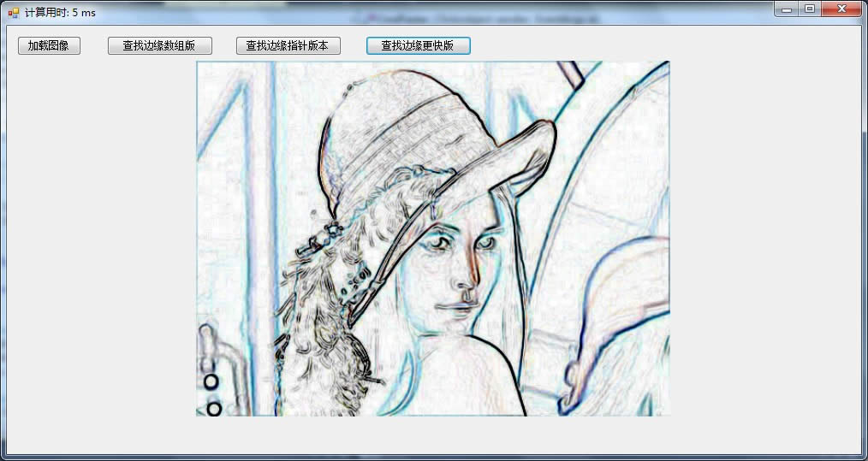Click the lower small circle at image bottom-left
Image resolution: width=868 pixels, height=461 pixels.
coord(214,408)
